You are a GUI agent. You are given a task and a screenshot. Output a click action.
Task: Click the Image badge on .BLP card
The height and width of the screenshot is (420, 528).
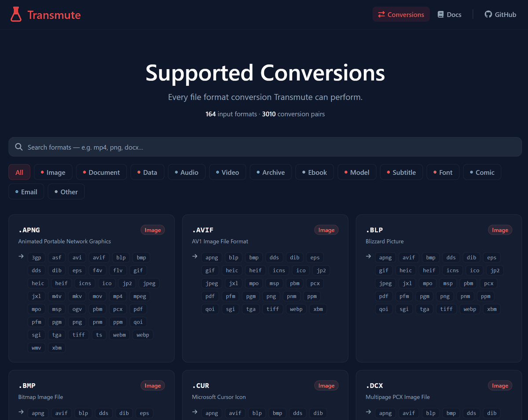[500, 230]
